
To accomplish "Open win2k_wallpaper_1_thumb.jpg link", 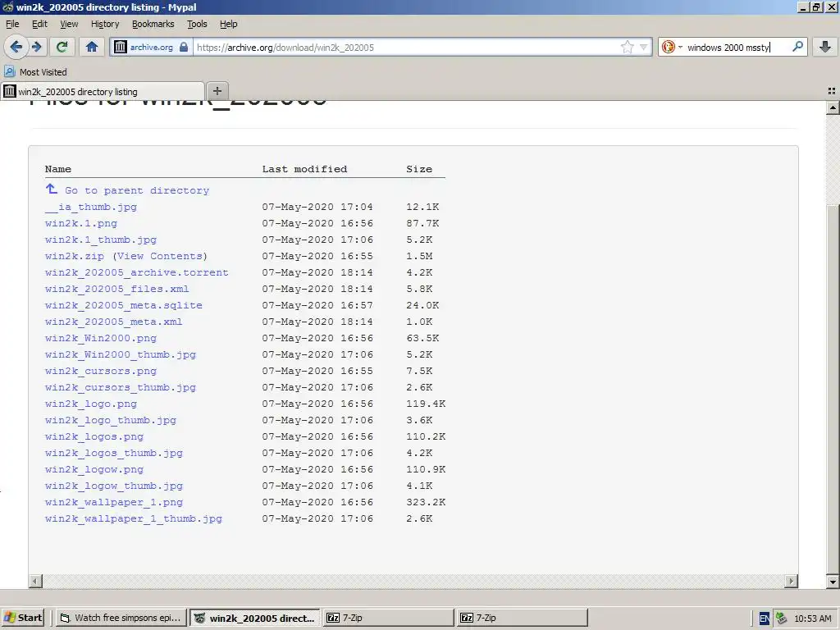I will tap(134, 518).
